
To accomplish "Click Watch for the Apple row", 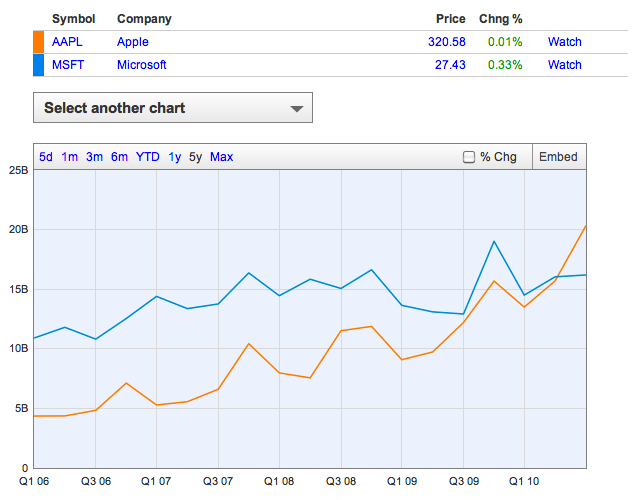I will (564, 42).
